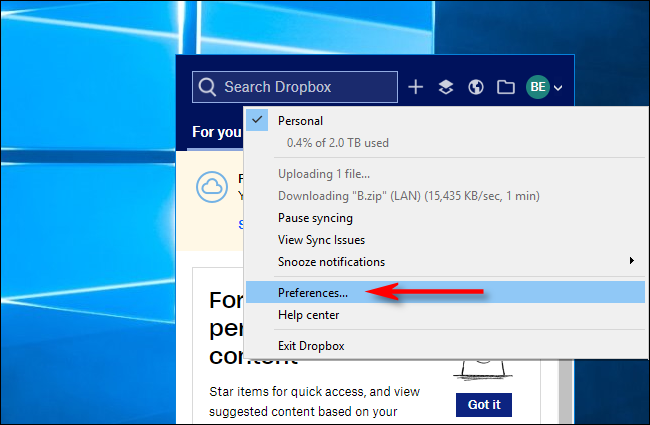
Task: Open Help center from the menu
Action: [308, 315]
